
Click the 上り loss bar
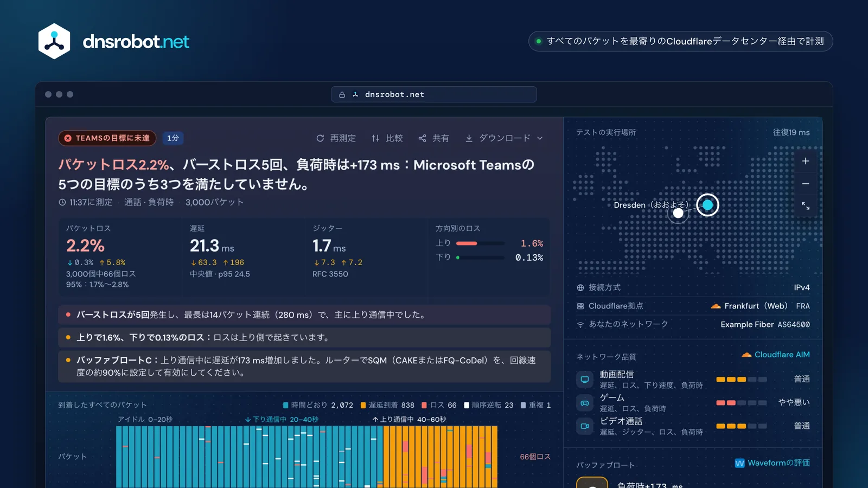(480, 243)
